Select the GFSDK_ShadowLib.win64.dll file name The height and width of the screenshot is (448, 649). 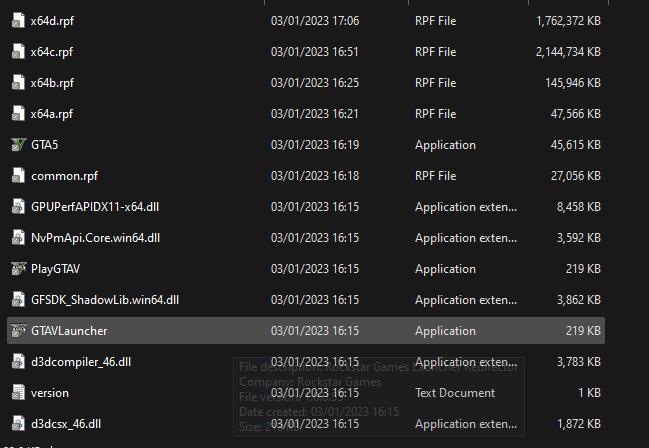(105, 300)
